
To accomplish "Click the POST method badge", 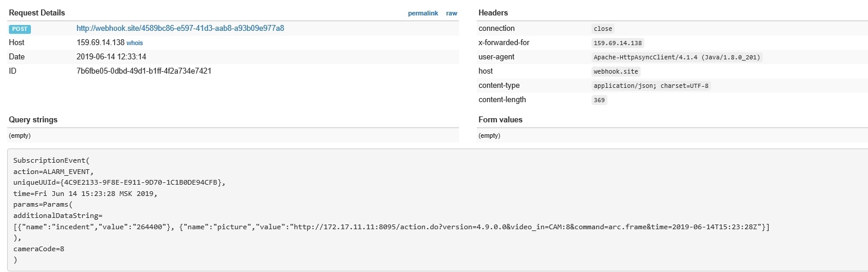I will [x=20, y=29].
